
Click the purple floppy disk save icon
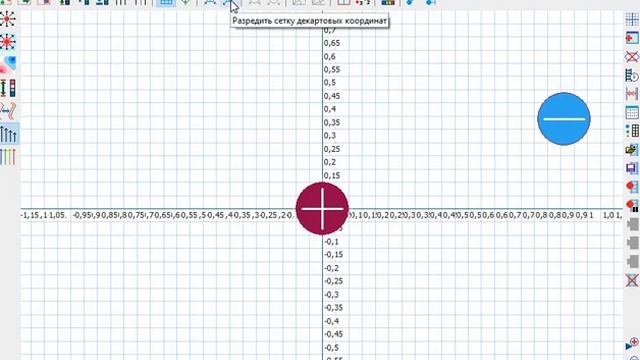[x=632, y=168]
